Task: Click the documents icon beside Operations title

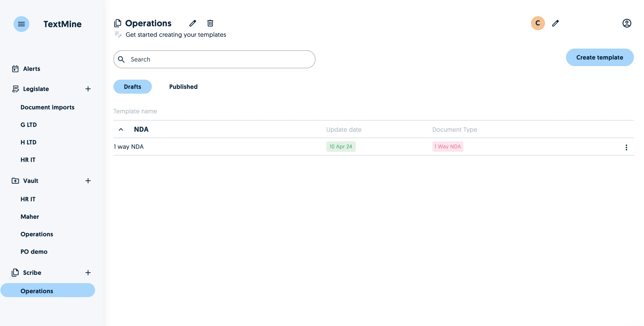Action: coord(117,23)
